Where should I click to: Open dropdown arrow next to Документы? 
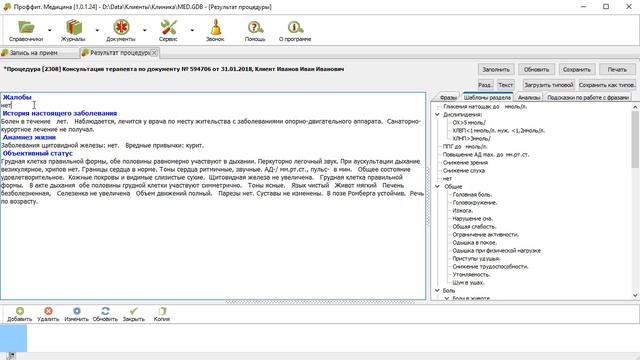click(144, 30)
